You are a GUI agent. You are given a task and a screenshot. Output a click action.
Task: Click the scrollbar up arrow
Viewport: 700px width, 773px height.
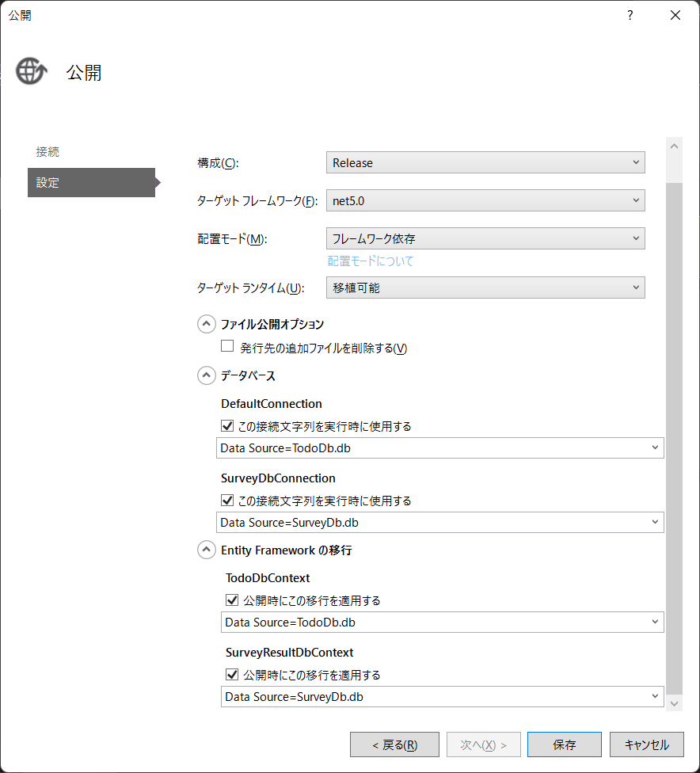675,146
